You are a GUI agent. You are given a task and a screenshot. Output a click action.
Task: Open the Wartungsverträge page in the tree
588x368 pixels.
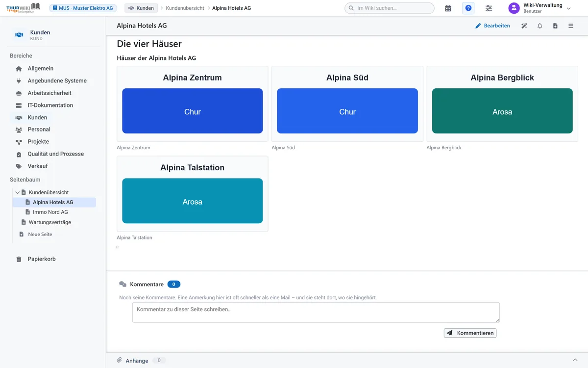49,222
